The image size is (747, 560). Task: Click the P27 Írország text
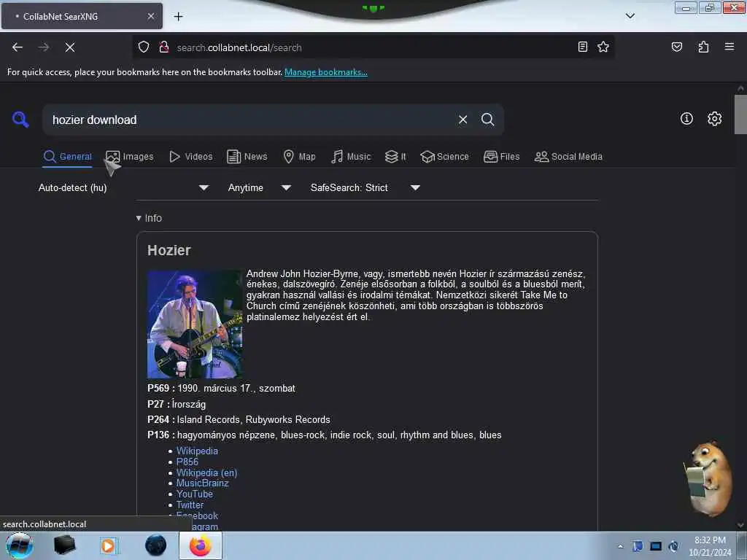(189, 404)
